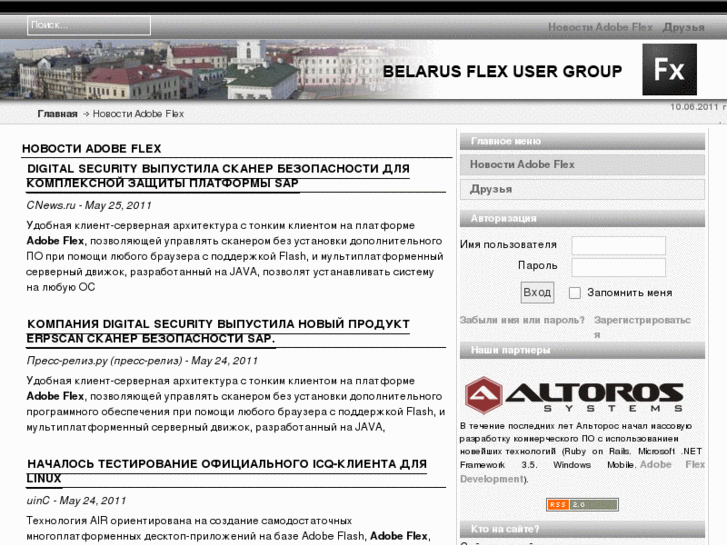Open the RSS 2.0 feed badge
727x545 pixels.
(582, 504)
